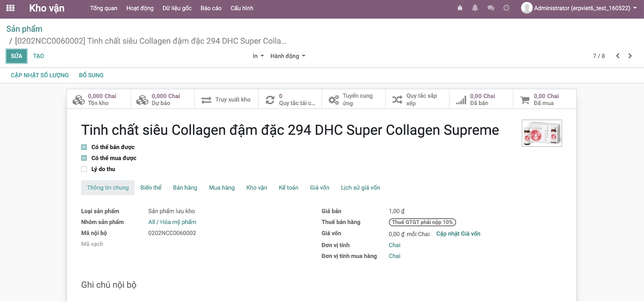Switch to Kế toán tab
This screenshot has height=302, width=644.
click(x=288, y=188)
